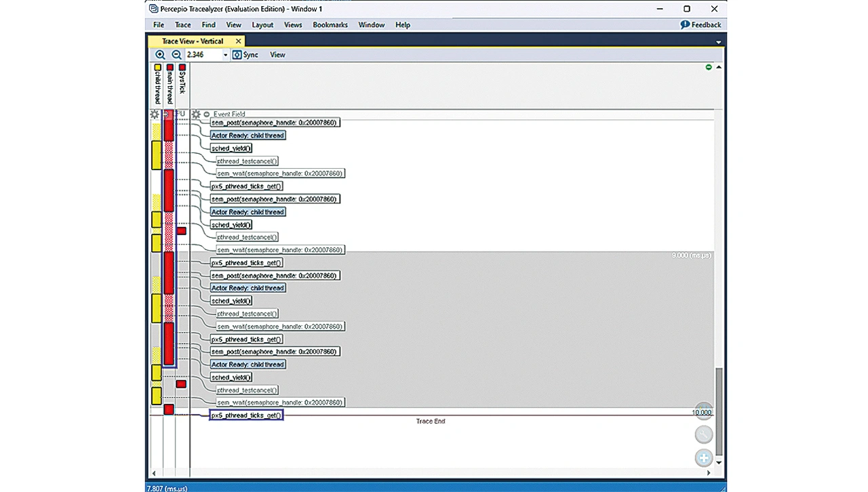Toggle the red main thread marker

pyautogui.click(x=170, y=68)
